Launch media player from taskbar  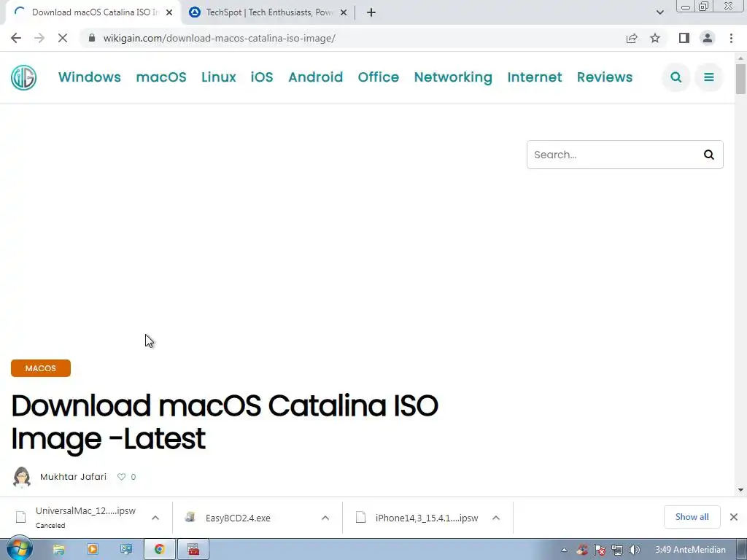(x=93, y=550)
